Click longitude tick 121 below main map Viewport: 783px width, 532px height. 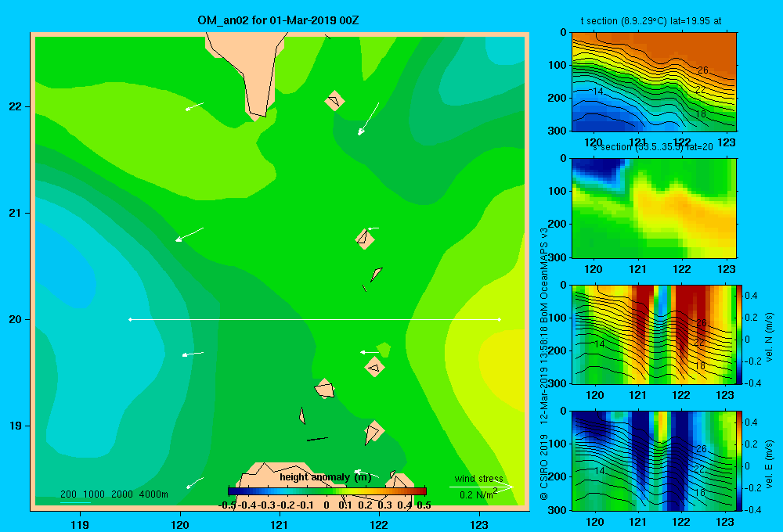coord(280,524)
